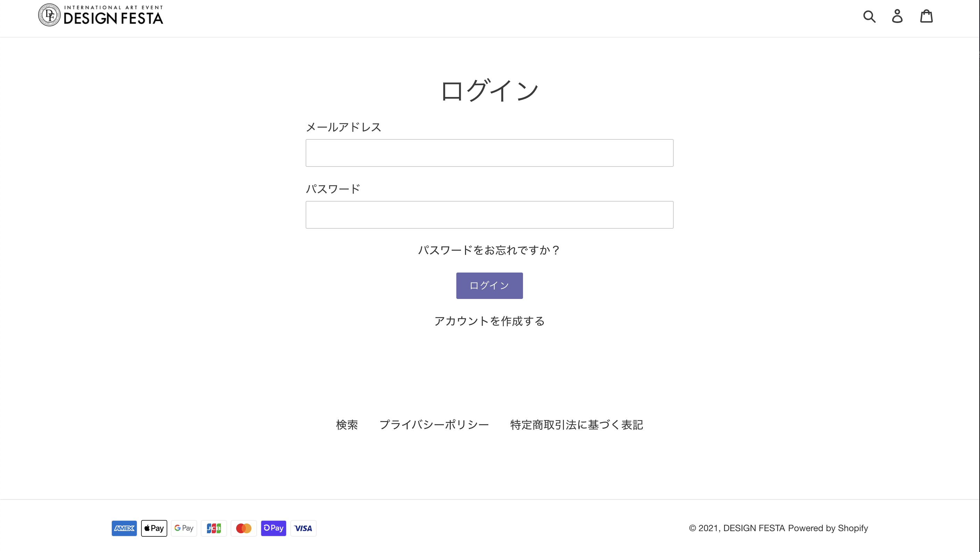Image resolution: width=980 pixels, height=552 pixels.
Task: Open the search magnifier icon
Action: coord(869,16)
